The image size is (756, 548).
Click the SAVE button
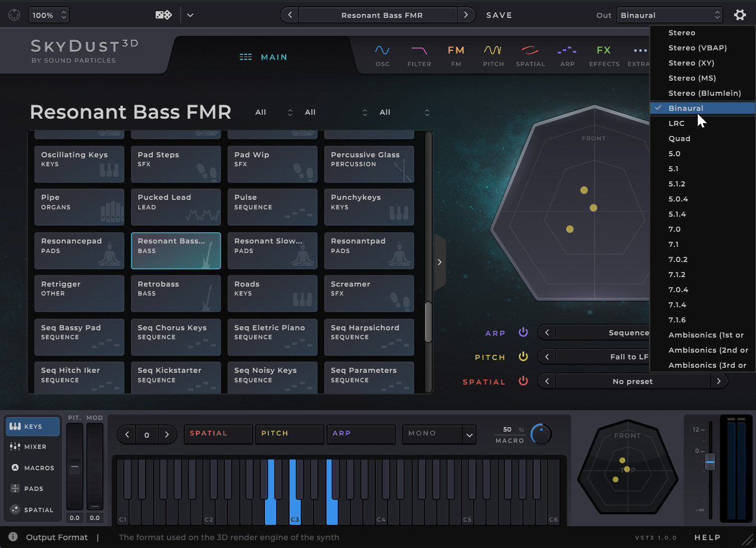499,15
